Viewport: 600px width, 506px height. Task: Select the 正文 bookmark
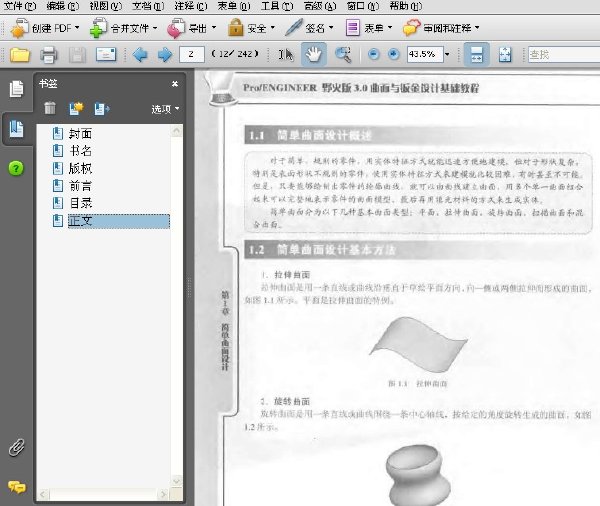(119, 221)
